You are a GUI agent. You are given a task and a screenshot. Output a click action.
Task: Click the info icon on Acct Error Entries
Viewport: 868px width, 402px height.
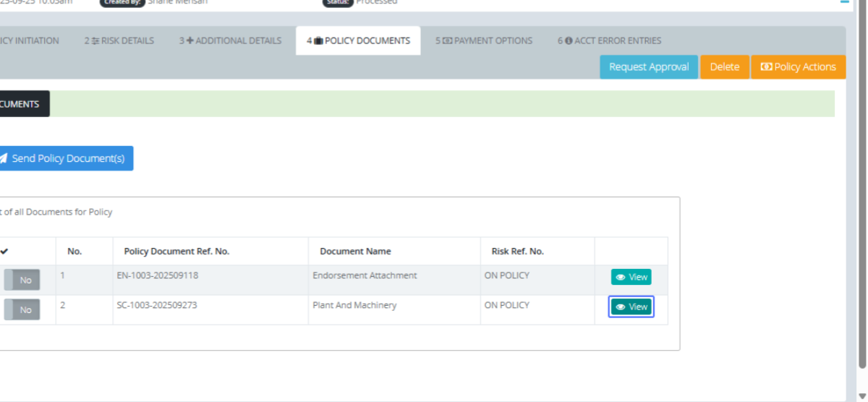pos(569,41)
